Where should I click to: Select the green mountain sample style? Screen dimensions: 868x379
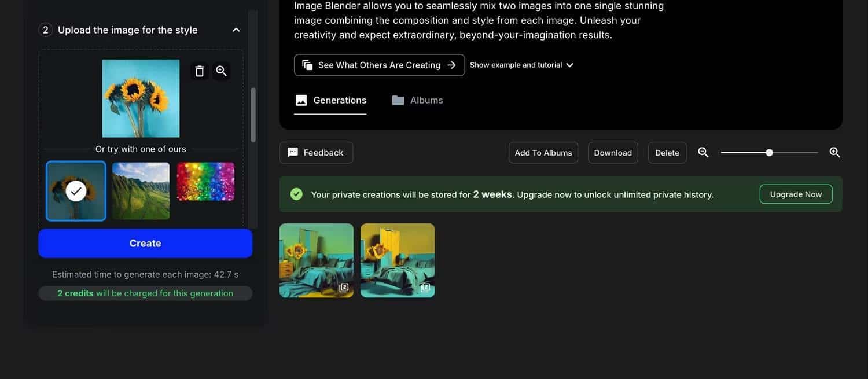click(x=141, y=191)
